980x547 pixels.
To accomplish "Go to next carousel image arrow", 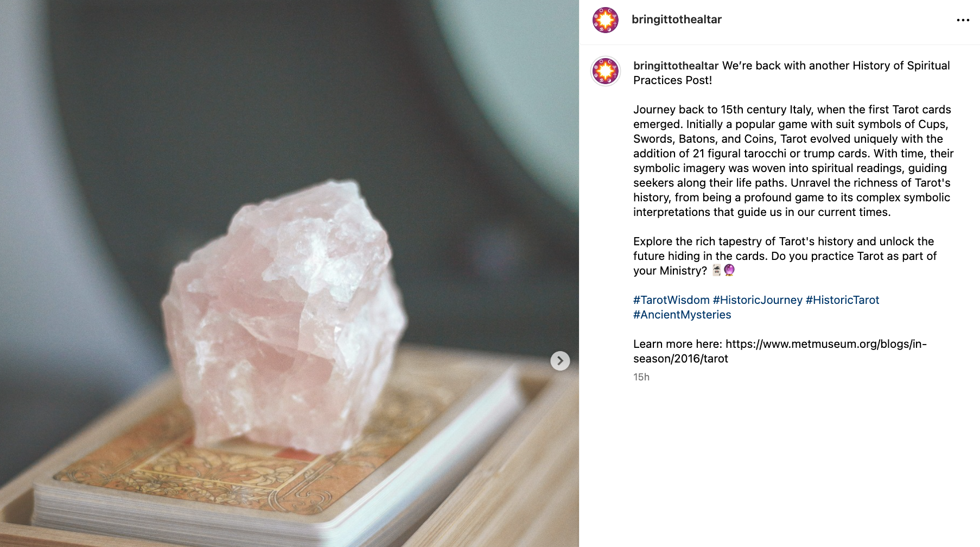I will 560,361.
